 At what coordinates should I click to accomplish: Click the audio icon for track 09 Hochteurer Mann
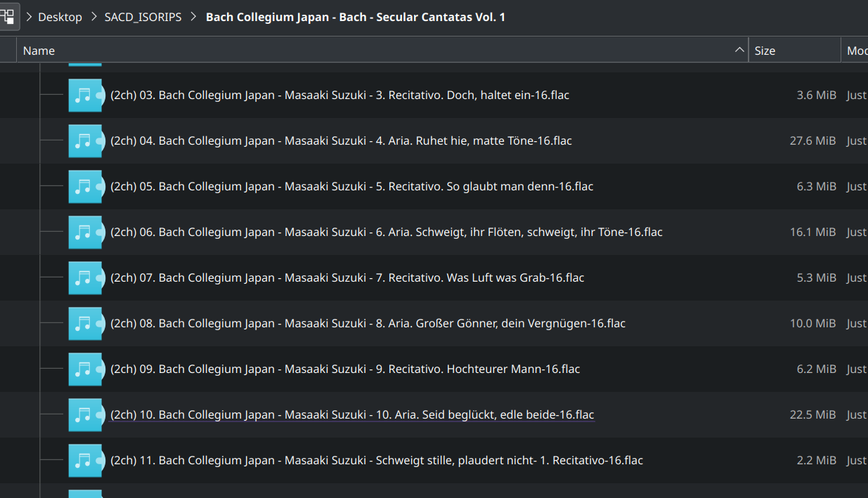pyautogui.click(x=85, y=369)
